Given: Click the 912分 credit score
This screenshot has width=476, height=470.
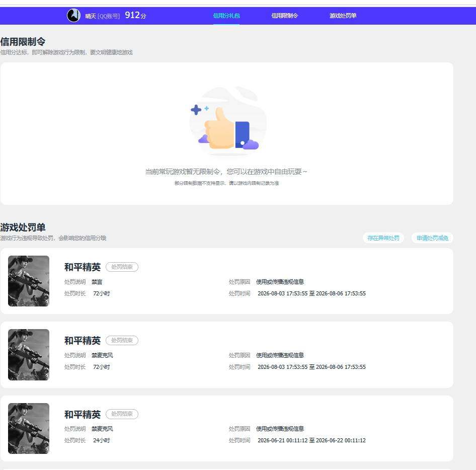Looking at the screenshot, I should (x=135, y=15).
